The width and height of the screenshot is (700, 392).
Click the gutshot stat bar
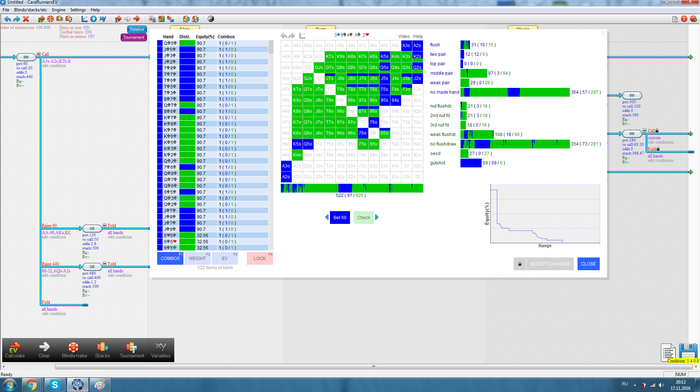click(471, 163)
